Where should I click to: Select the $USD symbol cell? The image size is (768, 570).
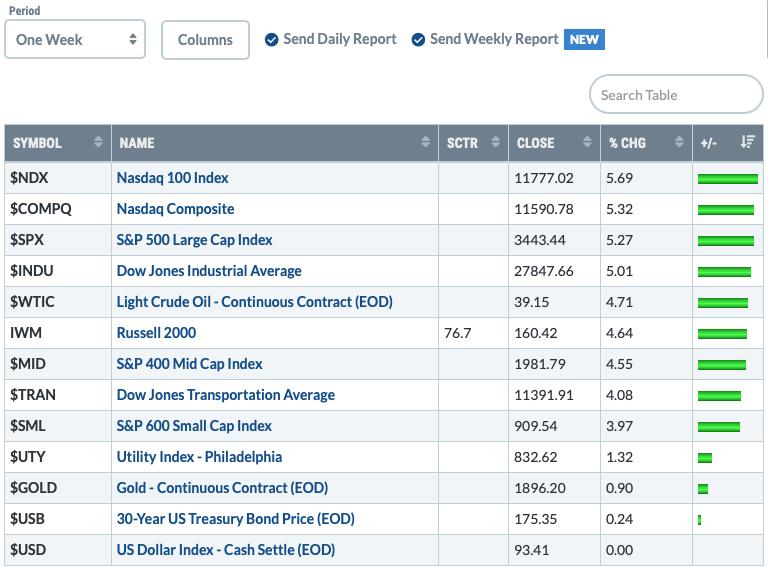pos(58,550)
